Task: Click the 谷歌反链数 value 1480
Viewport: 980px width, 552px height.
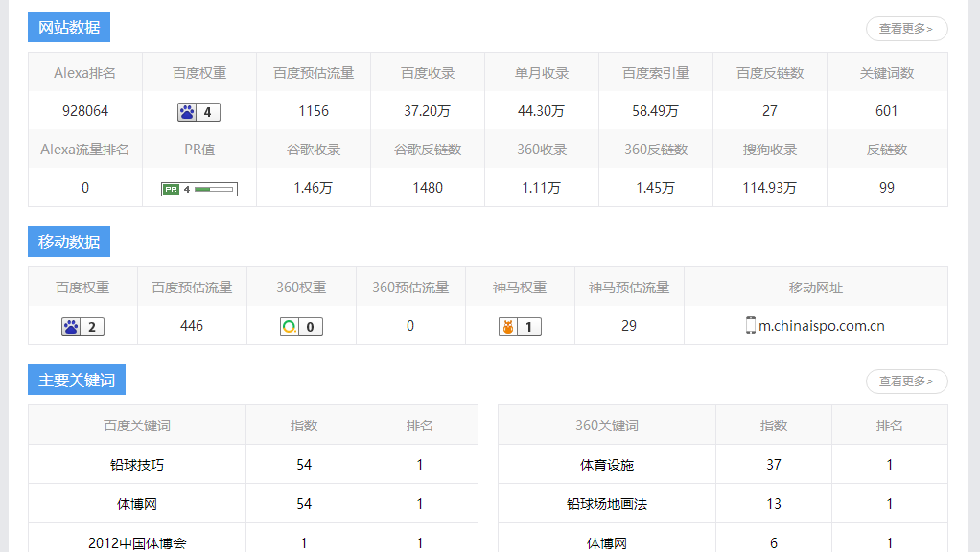Action: click(428, 188)
